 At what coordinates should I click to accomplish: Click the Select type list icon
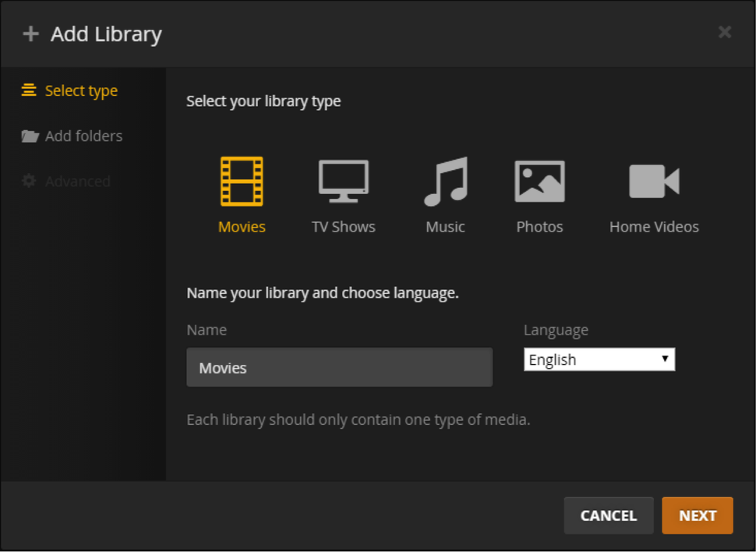(x=29, y=90)
